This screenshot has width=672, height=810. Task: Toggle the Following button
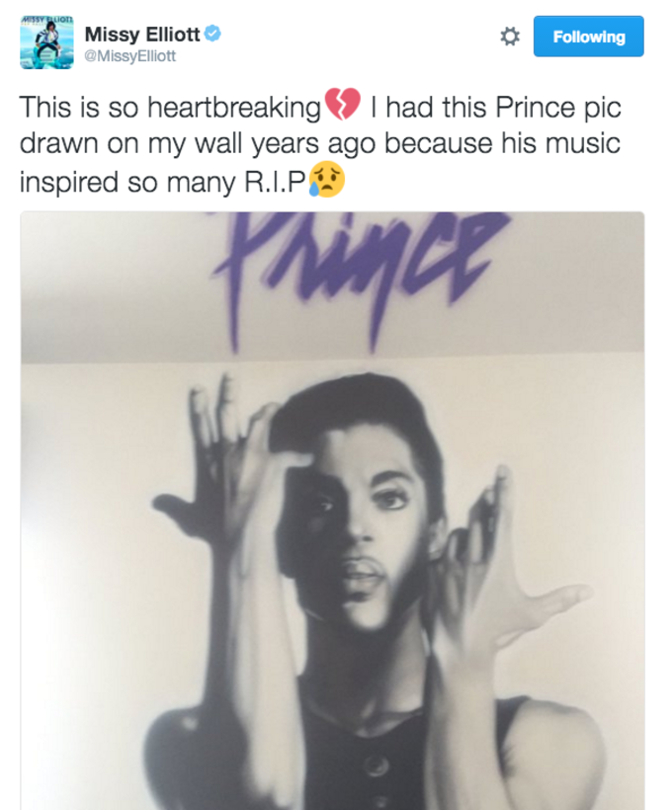pyautogui.click(x=589, y=37)
